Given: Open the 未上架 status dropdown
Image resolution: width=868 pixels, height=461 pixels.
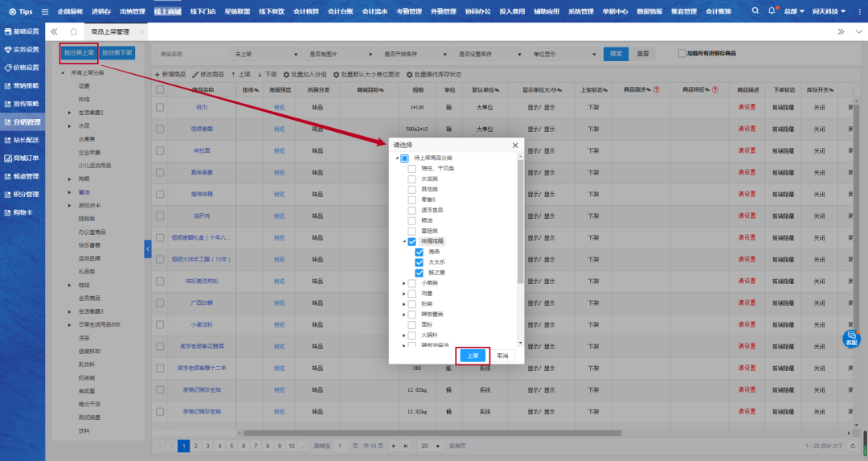Looking at the screenshot, I should (265, 54).
